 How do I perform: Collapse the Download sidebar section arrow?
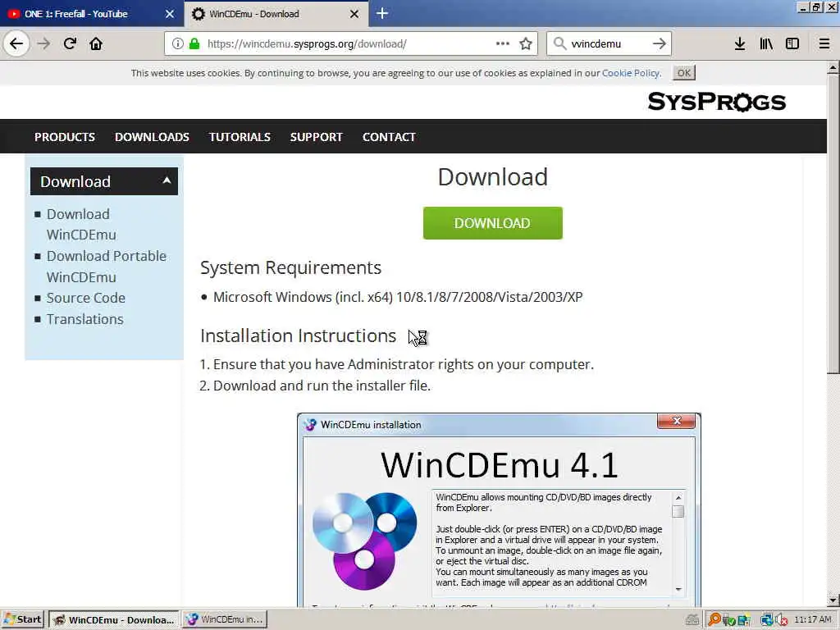click(x=167, y=180)
